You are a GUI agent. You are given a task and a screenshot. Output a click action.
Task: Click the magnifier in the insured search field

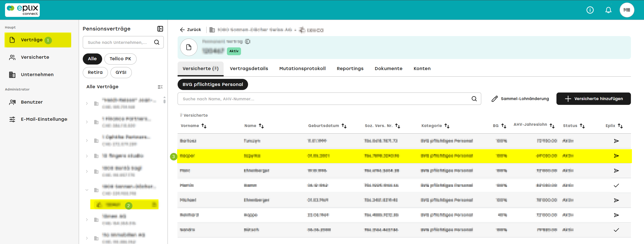point(474,99)
